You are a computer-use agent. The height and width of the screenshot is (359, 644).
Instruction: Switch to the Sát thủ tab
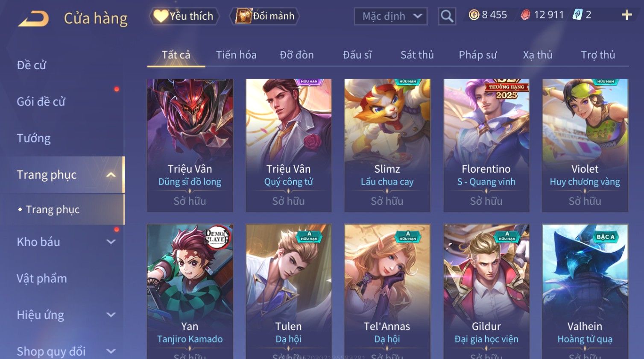[417, 55]
